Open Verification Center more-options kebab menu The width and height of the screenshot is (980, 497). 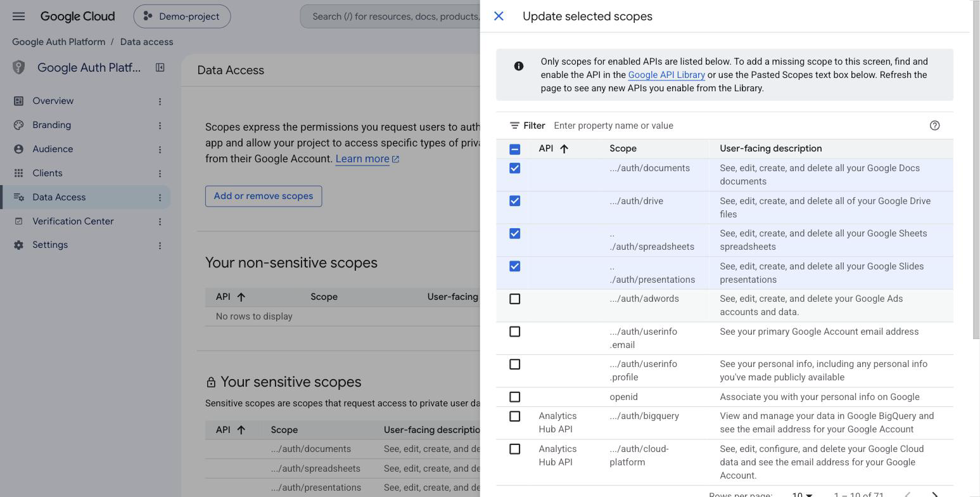(160, 222)
